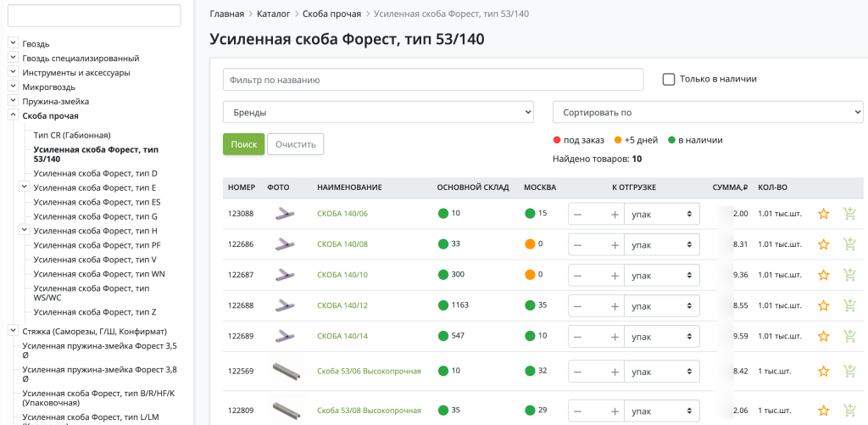The width and height of the screenshot is (868, 425).
Task: Select Тип CR (Габионная) in sidebar
Action: 72,135
